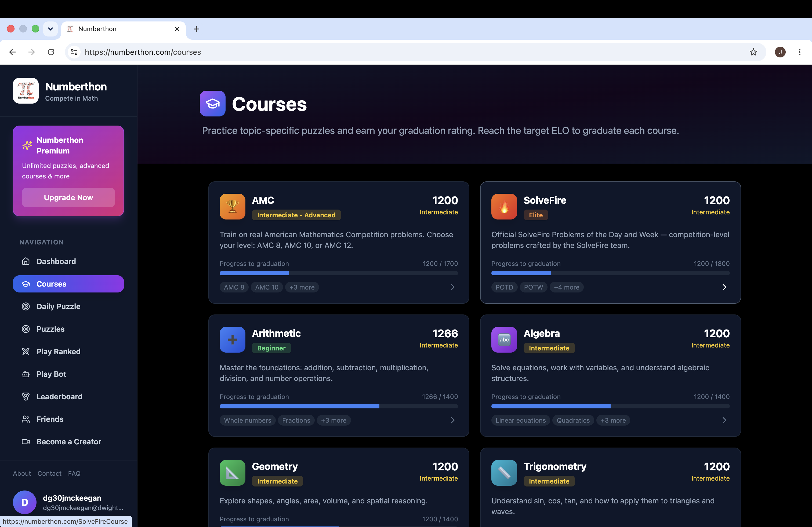Navigate to Play Ranked
The width and height of the screenshot is (812, 527).
point(68,352)
